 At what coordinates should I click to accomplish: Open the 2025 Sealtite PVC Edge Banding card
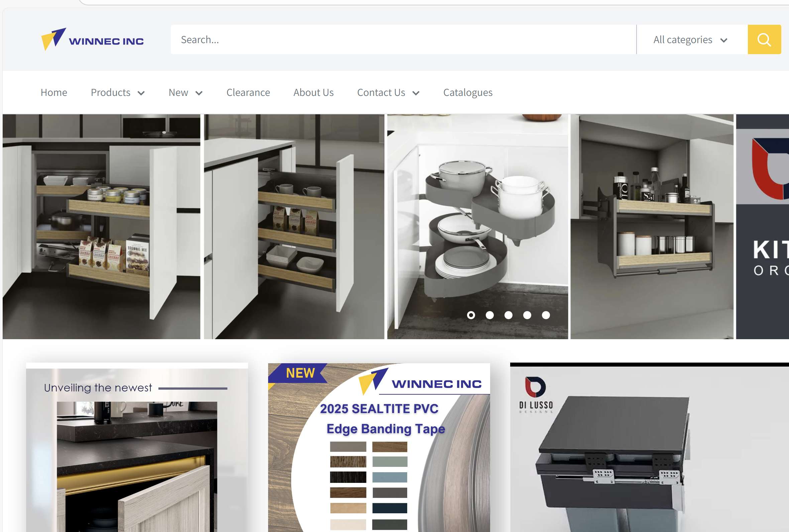379,447
